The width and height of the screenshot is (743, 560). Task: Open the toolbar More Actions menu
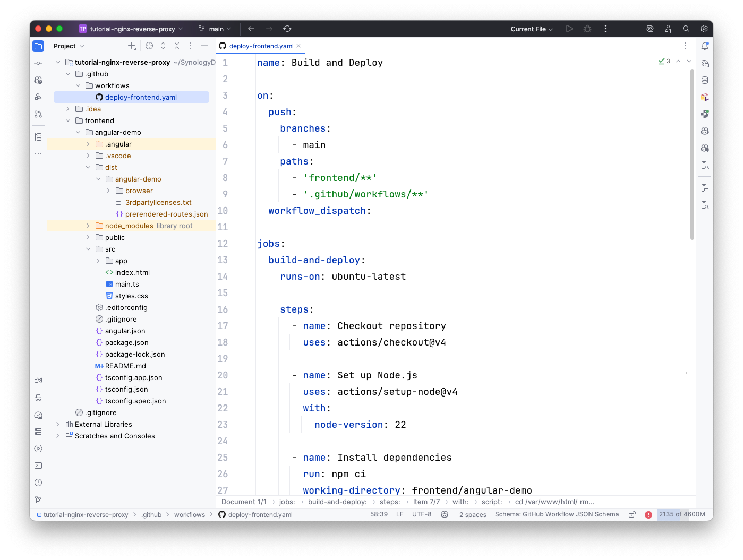(x=605, y=29)
